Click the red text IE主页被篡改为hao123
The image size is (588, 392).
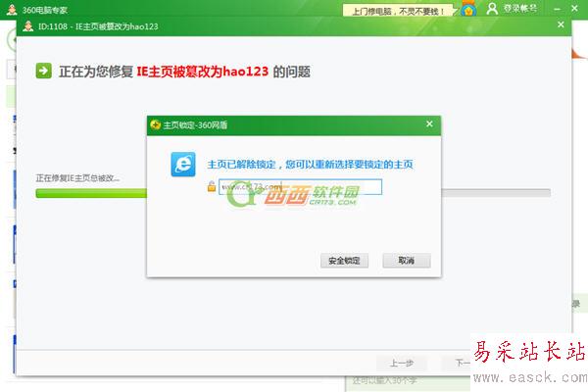pos(203,72)
